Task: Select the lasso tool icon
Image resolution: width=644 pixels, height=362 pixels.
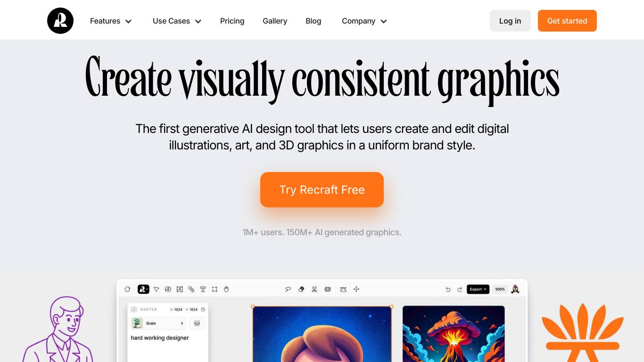Action: 288,289
